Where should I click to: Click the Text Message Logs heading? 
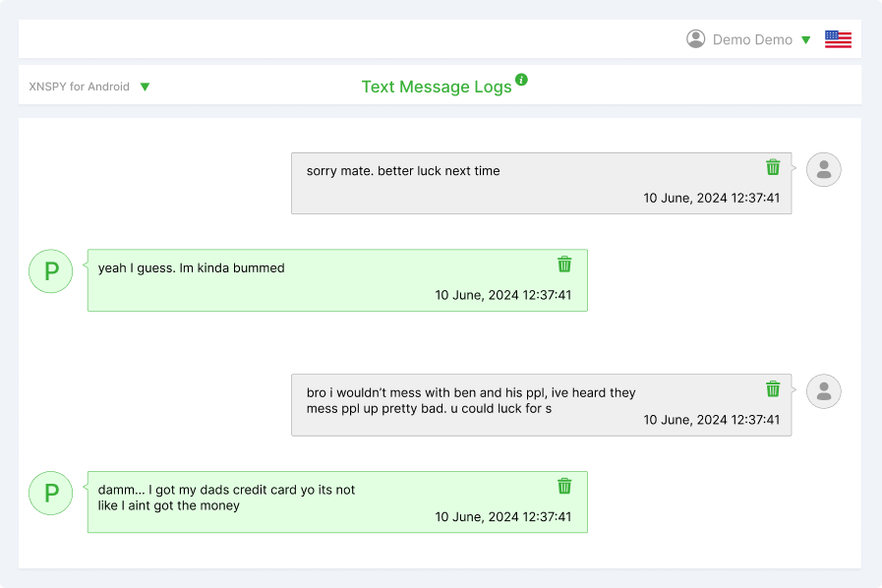[x=436, y=87]
